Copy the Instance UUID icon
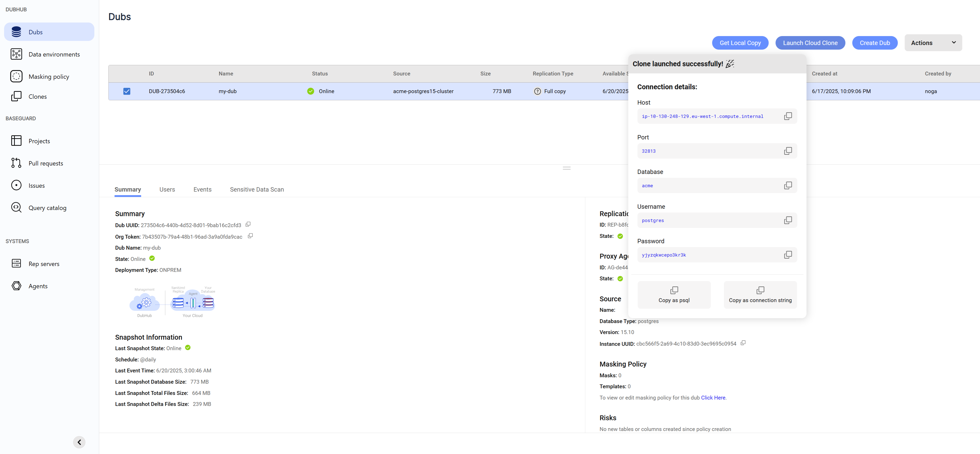The height and width of the screenshot is (454, 980). click(743, 343)
